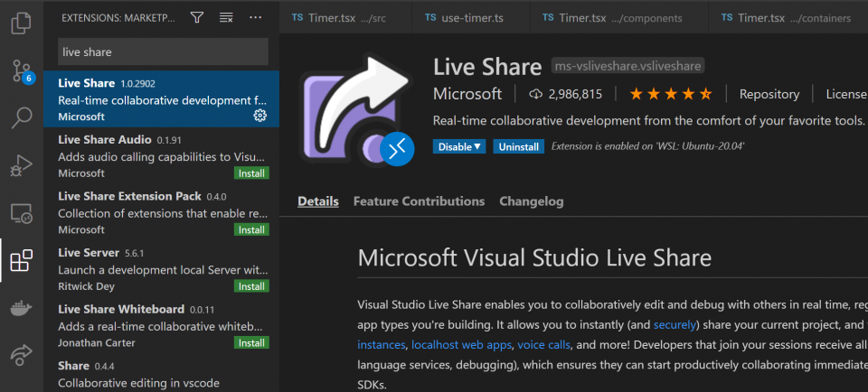Switch to Timer.tsx .../containers tab
The image size is (868, 392).
click(x=788, y=18)
